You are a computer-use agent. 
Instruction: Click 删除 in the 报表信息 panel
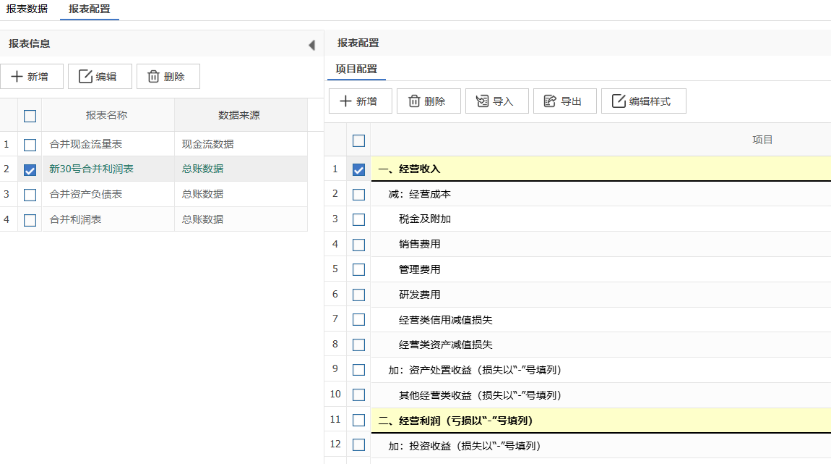coord(168,76)
